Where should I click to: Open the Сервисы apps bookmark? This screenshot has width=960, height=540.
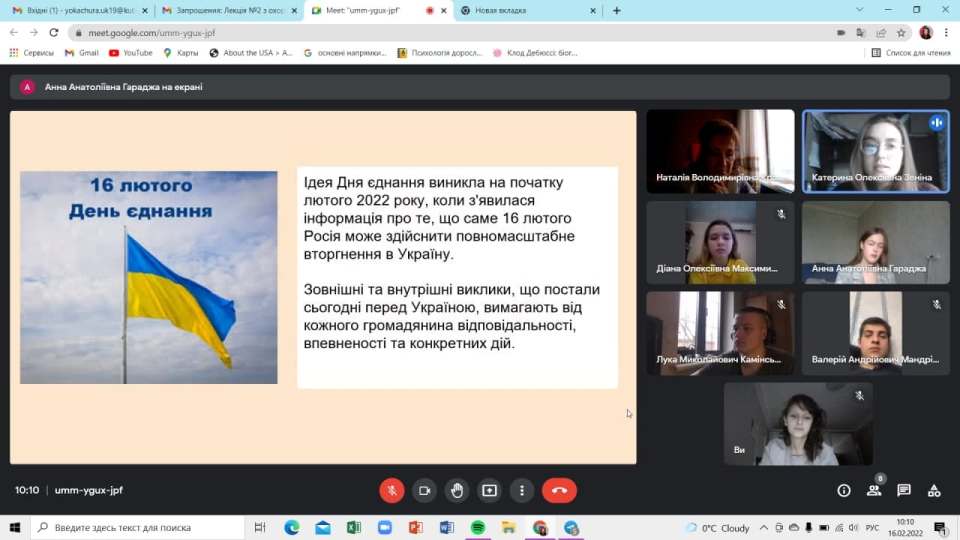point(32,53)
